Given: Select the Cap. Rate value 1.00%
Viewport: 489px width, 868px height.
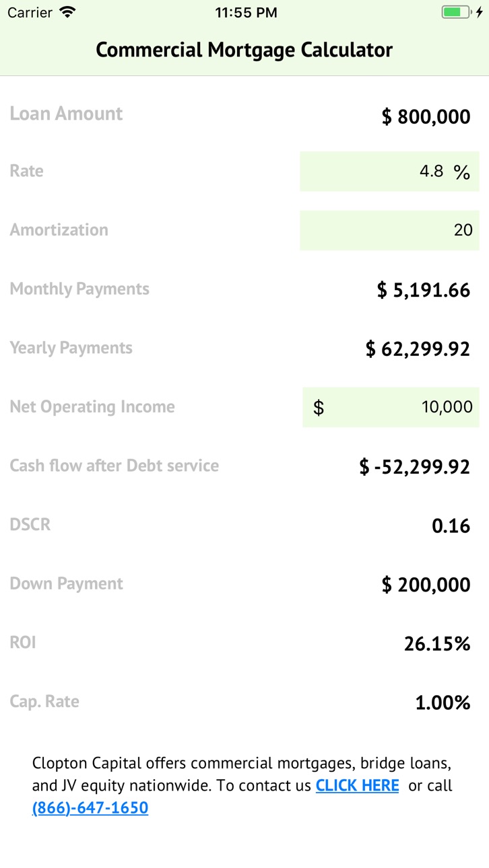Looking at the screenshot, I should pos(443,703).
